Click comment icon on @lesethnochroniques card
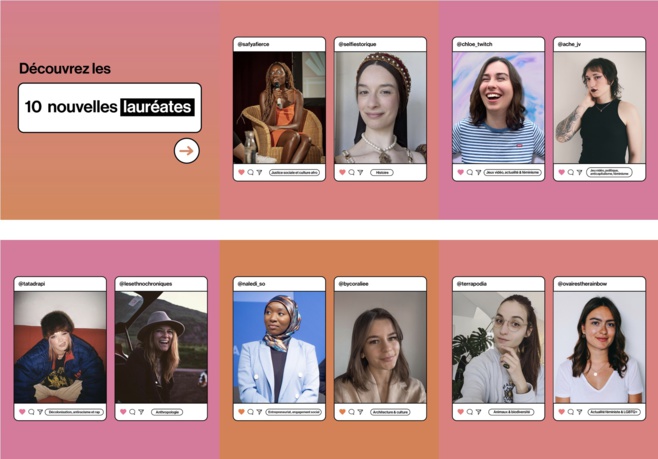658x459 pixels. coord(132,411)
